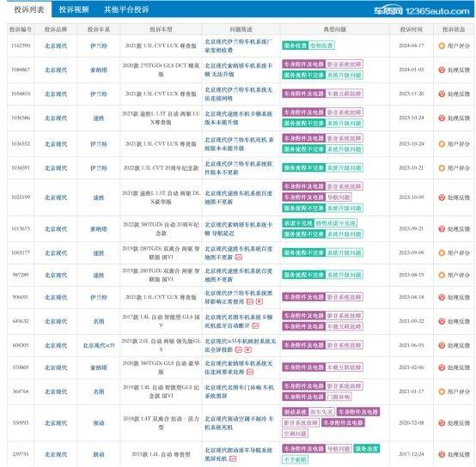The height and width of the screenshot is (467, 476).
Task: Select the date 2024-04-17 cell
Action: coord(412,45)
